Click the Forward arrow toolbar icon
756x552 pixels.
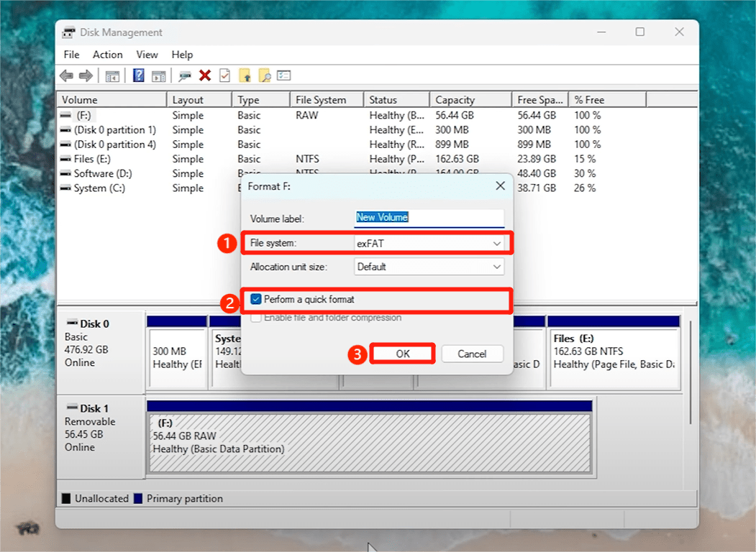(x=86, y=75)
